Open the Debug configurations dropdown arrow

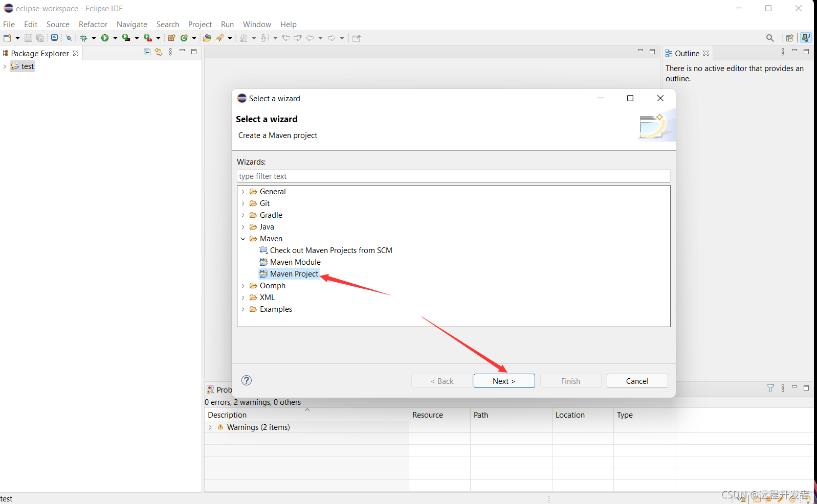point(94,38)
